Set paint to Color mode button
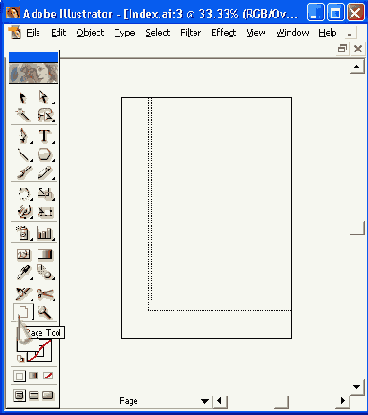This screenshot has height=415, width=368. [x=19, y=376]
